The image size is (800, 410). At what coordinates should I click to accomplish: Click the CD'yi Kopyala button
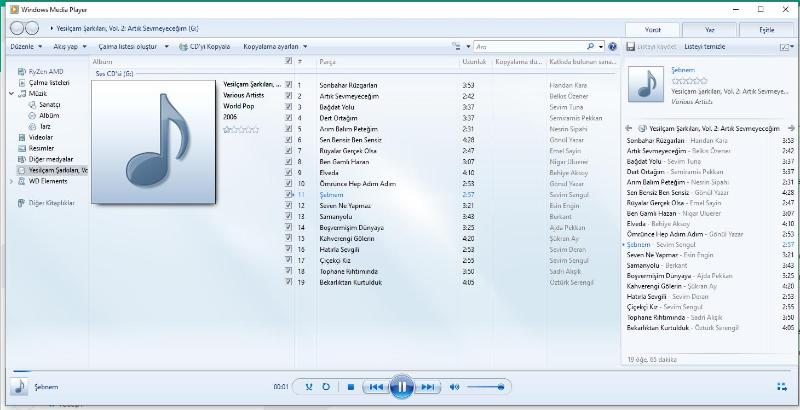(205, 46)
